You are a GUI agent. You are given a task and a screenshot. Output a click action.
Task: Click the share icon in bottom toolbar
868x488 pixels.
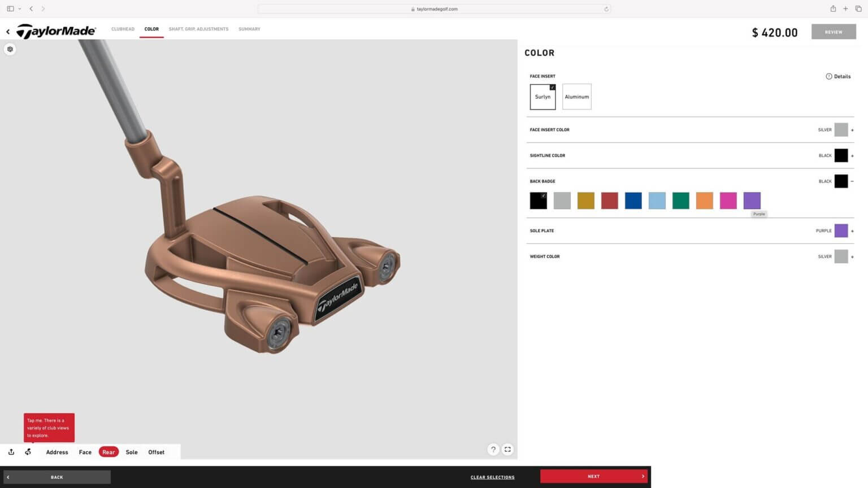coord(11,452)
